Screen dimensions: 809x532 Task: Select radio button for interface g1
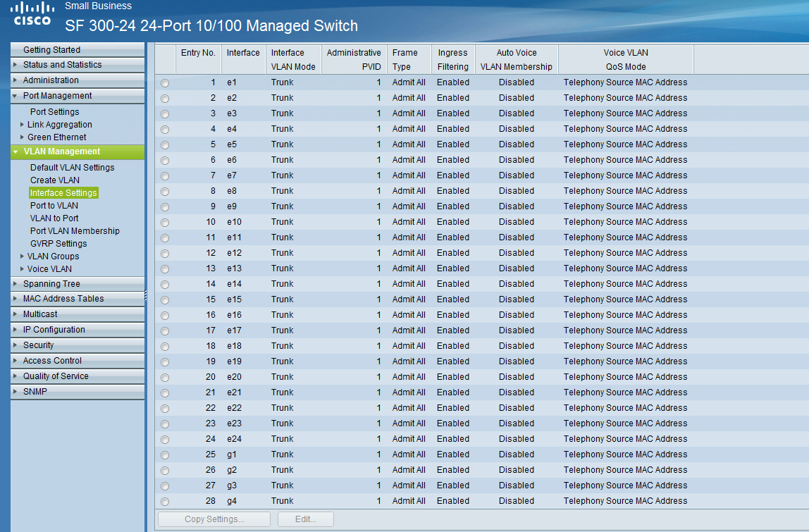coord(165,455)
